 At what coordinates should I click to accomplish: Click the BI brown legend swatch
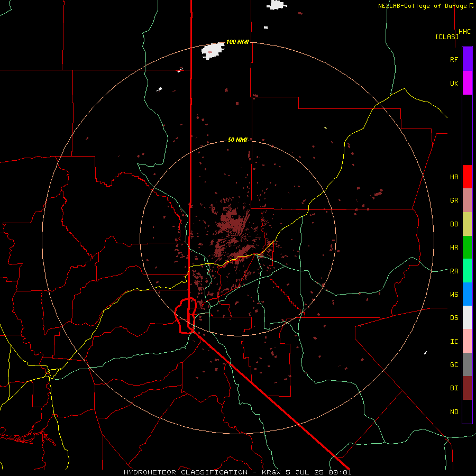pos(467,388)
